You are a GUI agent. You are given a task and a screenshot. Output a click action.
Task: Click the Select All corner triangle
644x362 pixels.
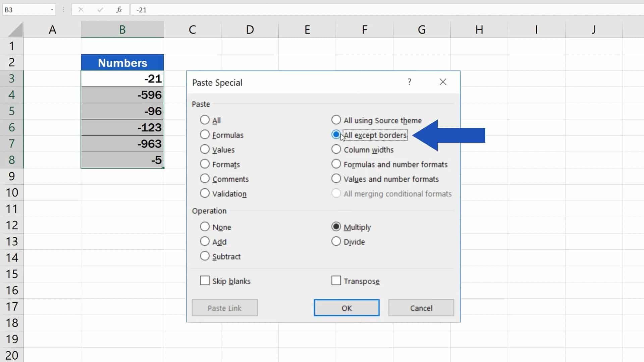click(15, 29)
